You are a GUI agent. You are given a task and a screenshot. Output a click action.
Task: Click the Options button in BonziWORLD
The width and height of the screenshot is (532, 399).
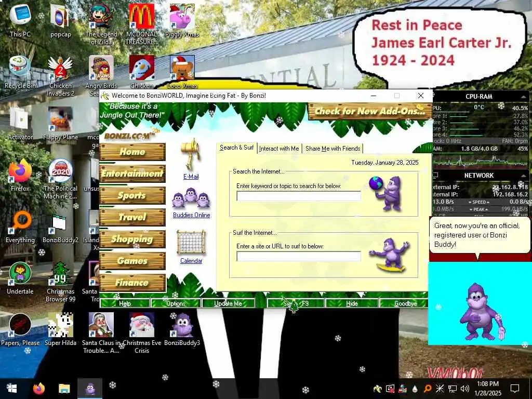click(176, 303)
